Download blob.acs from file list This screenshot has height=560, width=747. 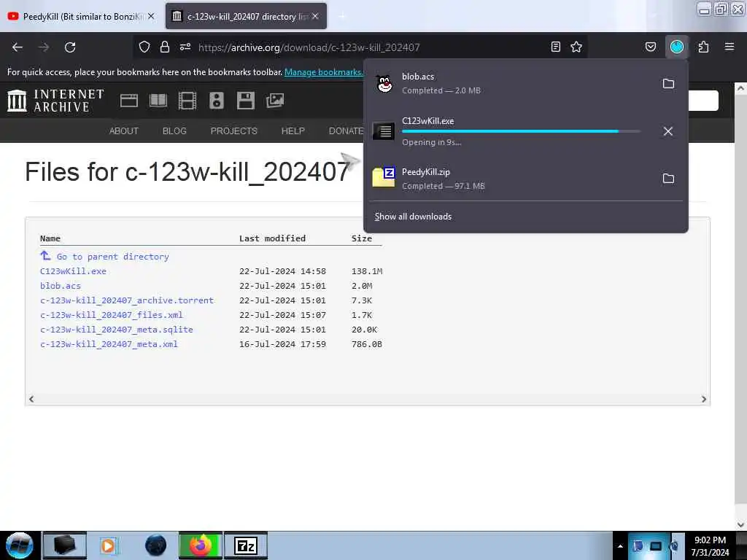click(61, 286)
